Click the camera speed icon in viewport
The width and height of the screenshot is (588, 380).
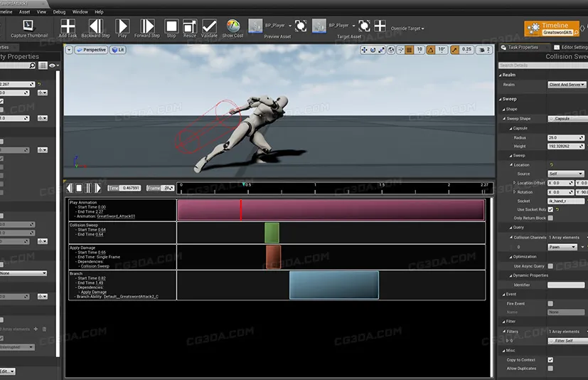pyautogui.click(x=482, y=50)
